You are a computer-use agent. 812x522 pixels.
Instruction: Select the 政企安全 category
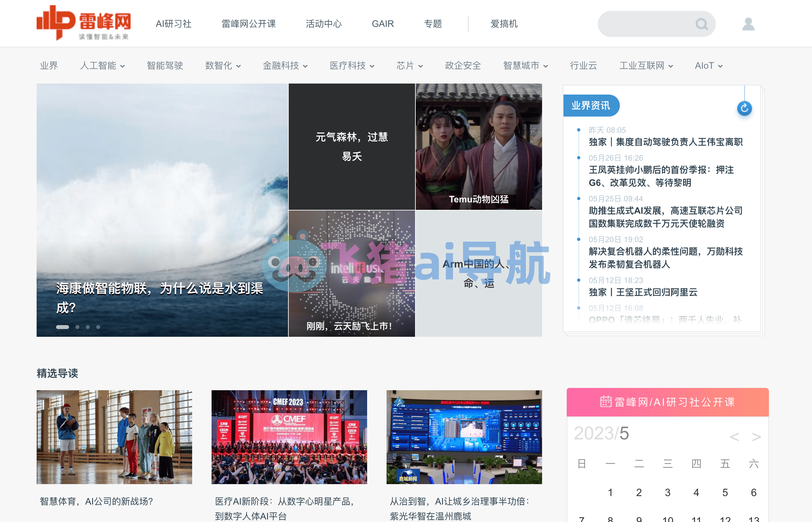(x=463, y=65)
